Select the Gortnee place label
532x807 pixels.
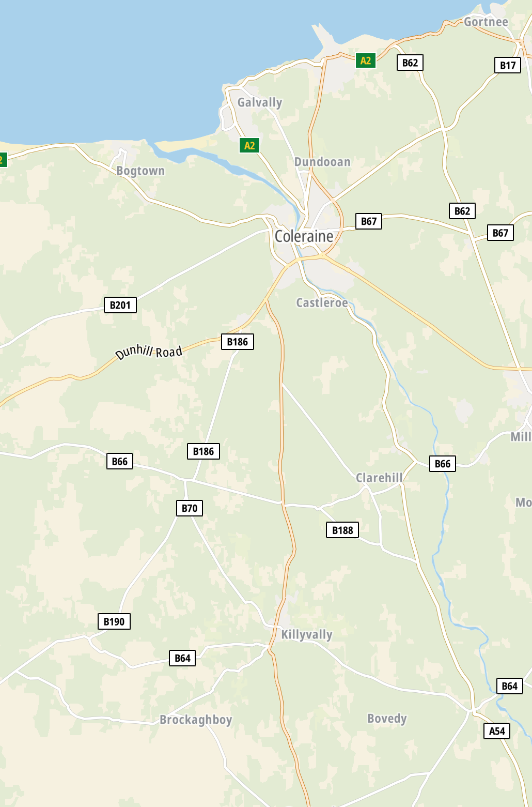[x=486, y=22]
